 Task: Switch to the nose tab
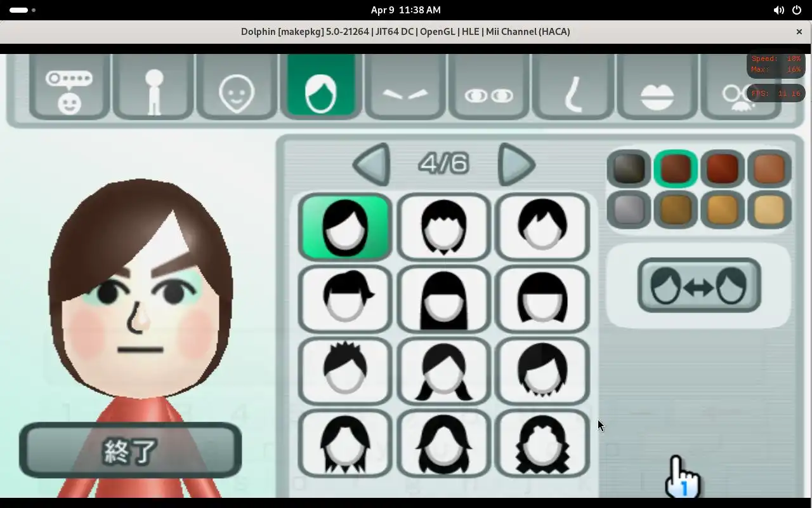[573, 87]
